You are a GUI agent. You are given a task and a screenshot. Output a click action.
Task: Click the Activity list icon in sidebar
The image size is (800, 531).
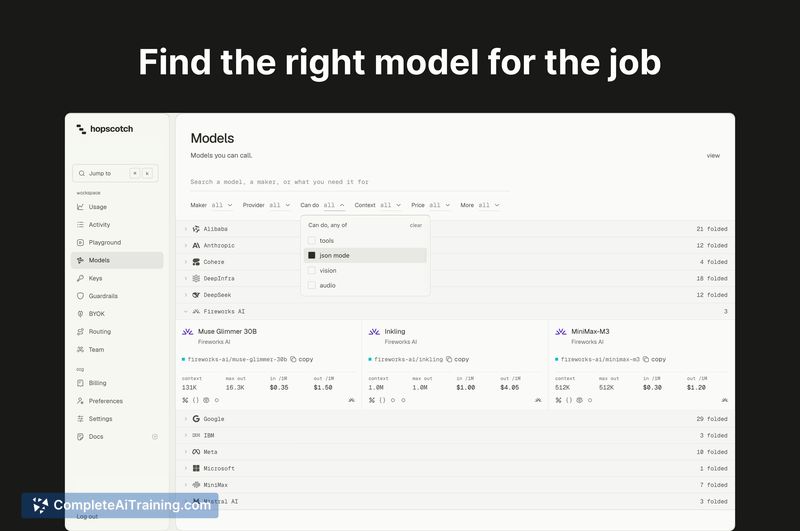pyautogui.click(x=80, y=224)
